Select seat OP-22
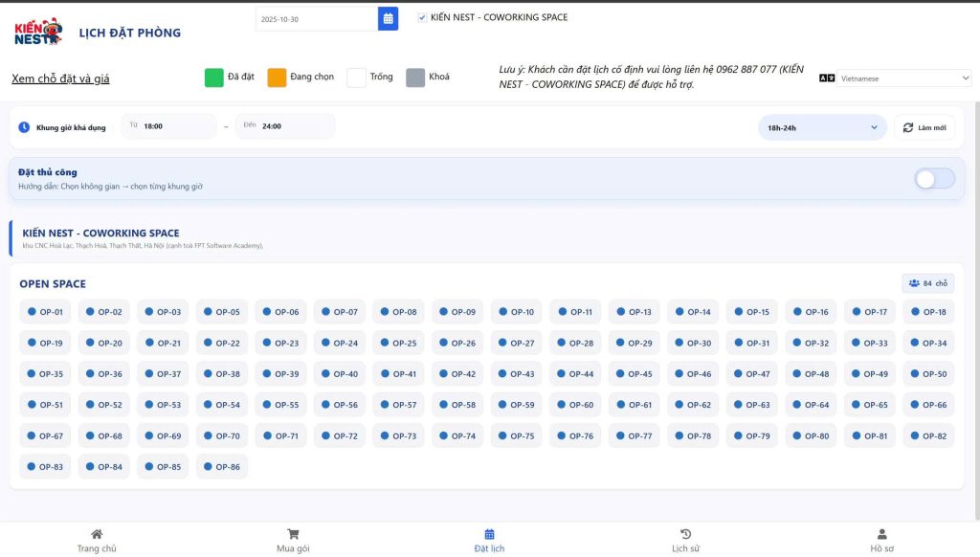The image size is (980, 557). coord(222,343)
